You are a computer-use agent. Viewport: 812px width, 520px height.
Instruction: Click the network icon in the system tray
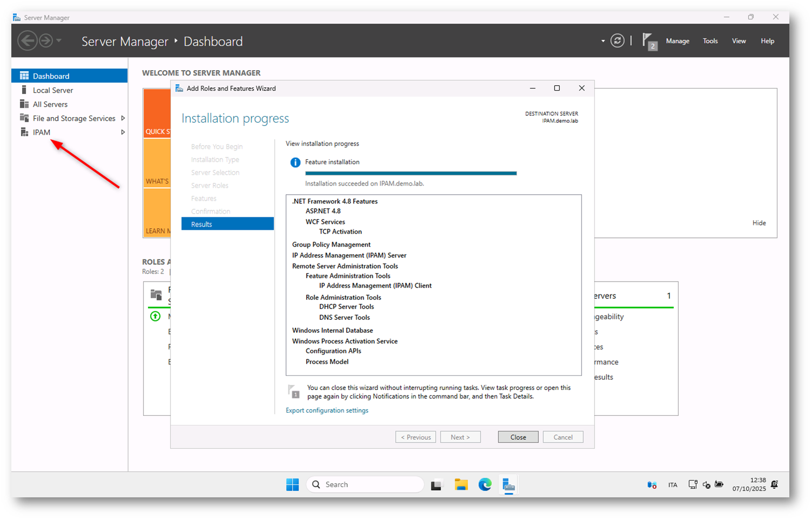693,485
